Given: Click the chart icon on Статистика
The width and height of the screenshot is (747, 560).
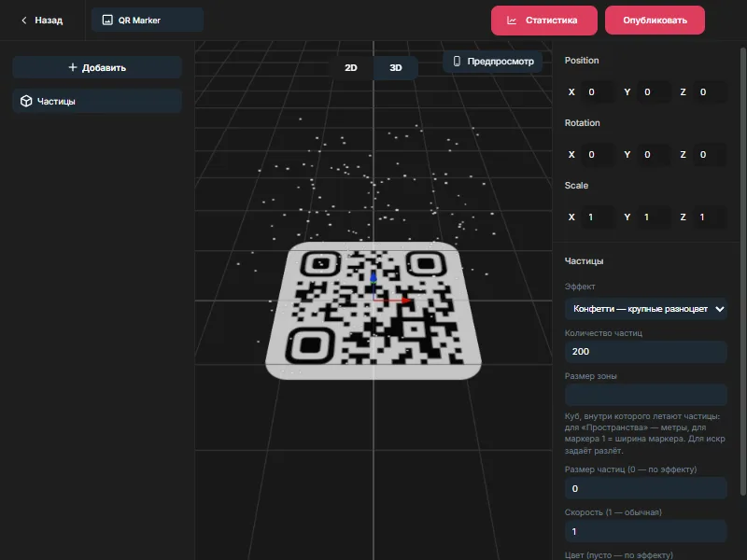Looking at the screenshot, I should pos(512,21).
